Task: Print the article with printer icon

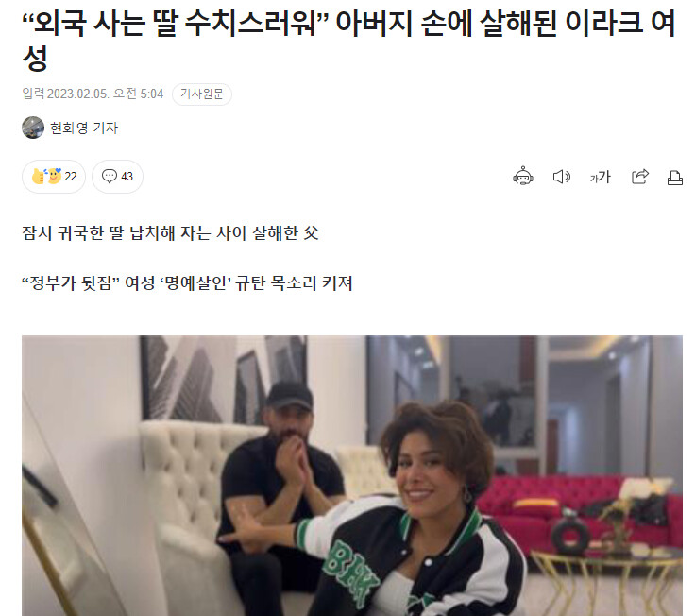Action: tap(674, 178)
